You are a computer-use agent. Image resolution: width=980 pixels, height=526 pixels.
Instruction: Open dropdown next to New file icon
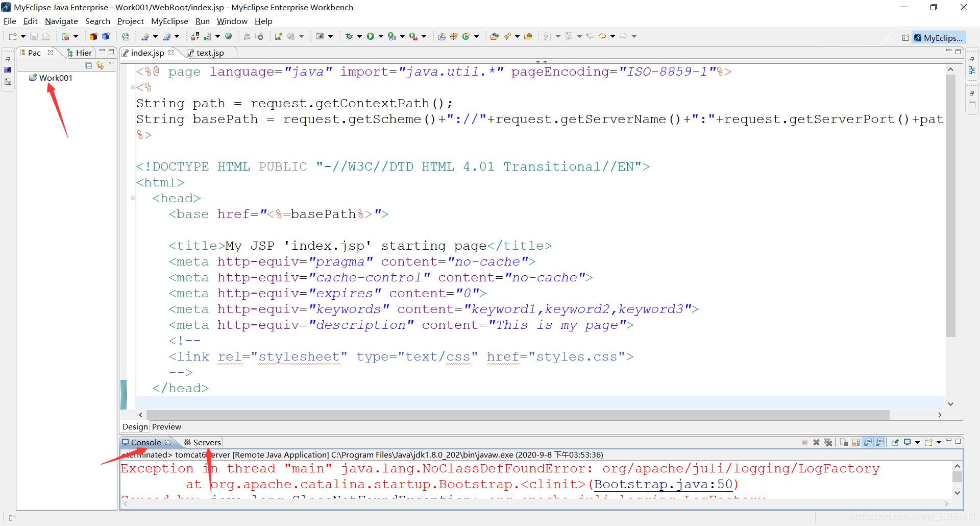tap(23, 36)
